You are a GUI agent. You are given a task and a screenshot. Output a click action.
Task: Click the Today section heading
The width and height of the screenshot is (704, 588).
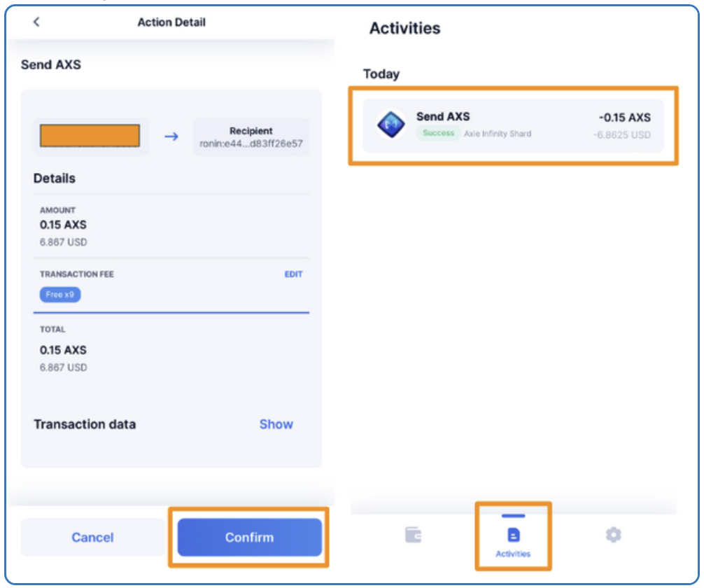[381, 73]
